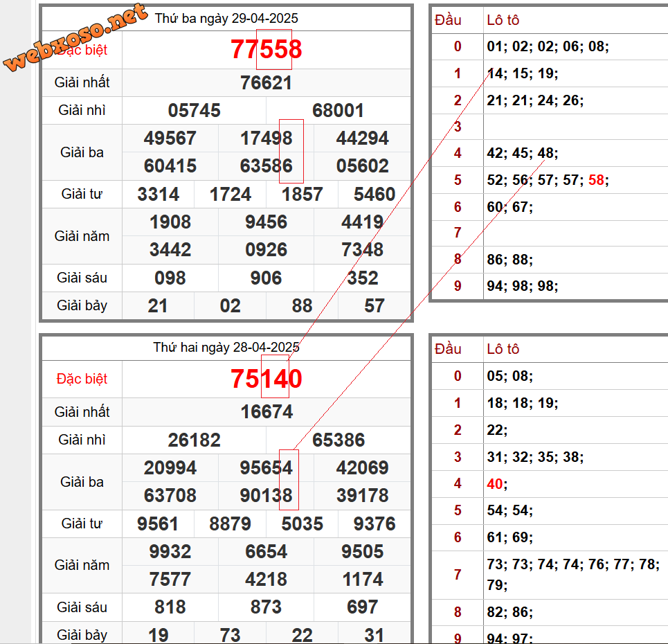The height and width of the screenshot is (644, 668).
Task: Select the special prize number 77558
Action: point(267,49)
